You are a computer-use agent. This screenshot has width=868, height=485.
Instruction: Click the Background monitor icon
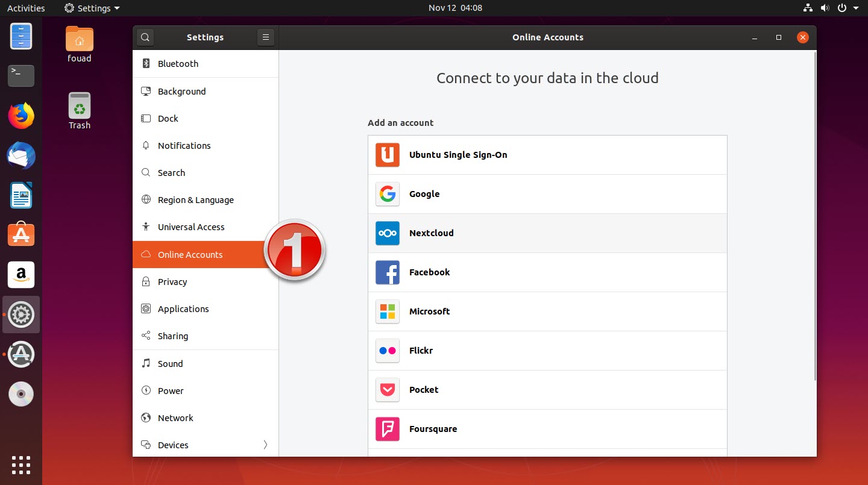click(145, 92)
